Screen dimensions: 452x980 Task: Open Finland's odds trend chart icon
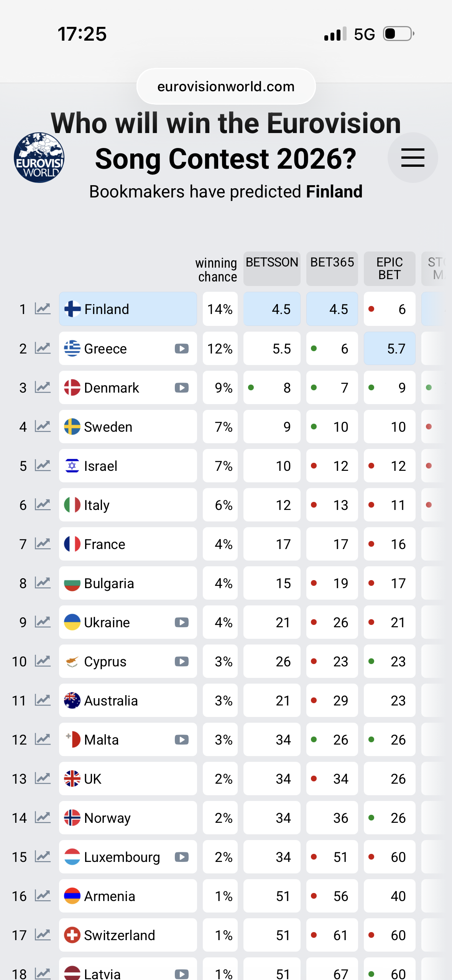[43, 309]
